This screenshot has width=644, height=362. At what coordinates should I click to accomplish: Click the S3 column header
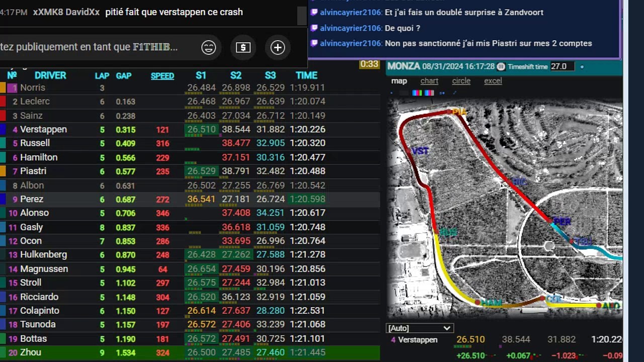click(270, 75)
